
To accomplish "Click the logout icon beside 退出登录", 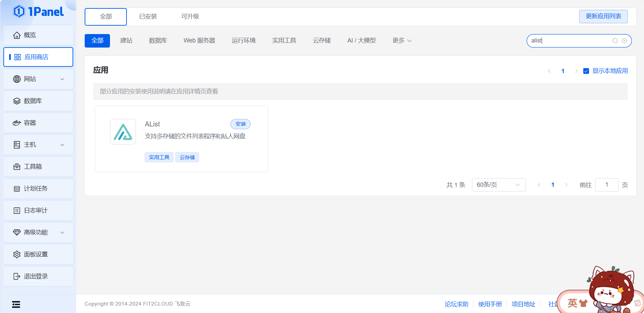I will (x=17, y=276).
